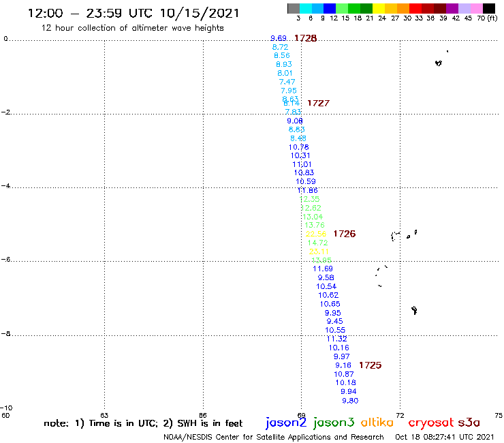
Task: Click the wave height value 10.31
Action: (x=300, y=155)
